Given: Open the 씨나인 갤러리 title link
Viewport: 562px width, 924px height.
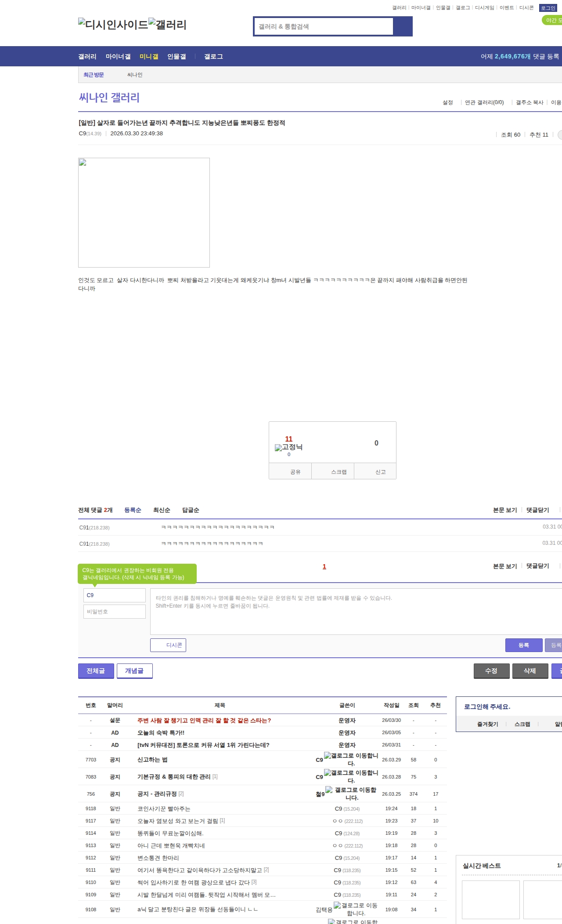Looking at the screenshot, I should click(x=109, y=98).
